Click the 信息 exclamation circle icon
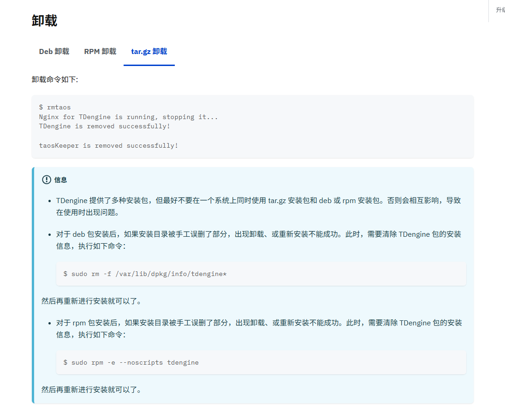The width and height of the screenshot is (505, 420). (47, 180)
